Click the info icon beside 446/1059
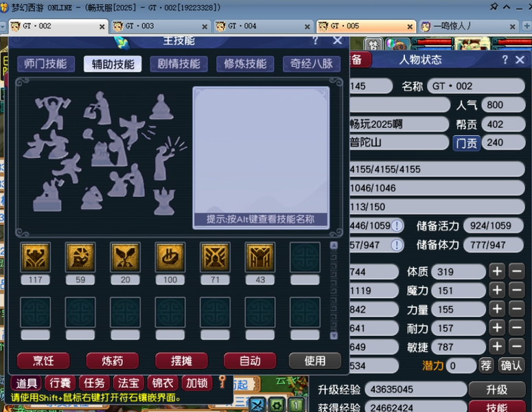This screenshot has width=532, height=412. (x=397, y=226)
